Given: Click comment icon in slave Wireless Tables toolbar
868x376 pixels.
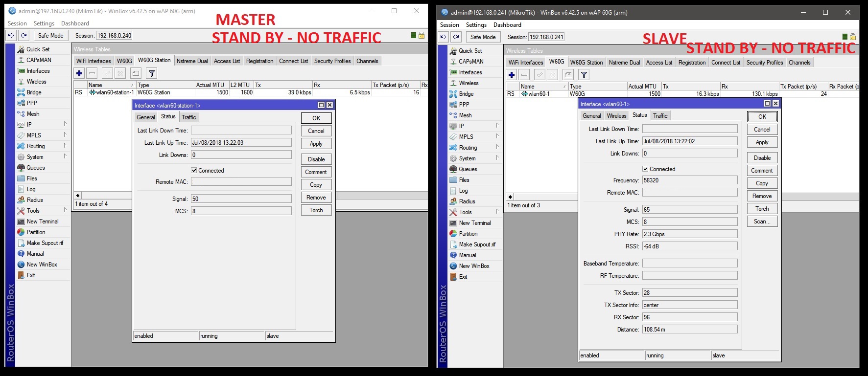Looking at the screenshot, I should [568, 75].
